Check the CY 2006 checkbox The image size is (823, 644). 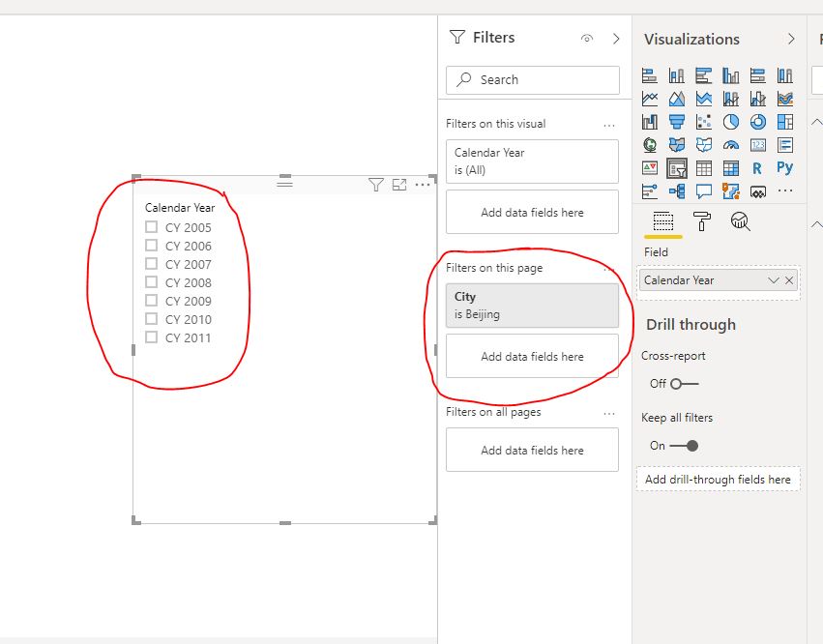point(151,245)
